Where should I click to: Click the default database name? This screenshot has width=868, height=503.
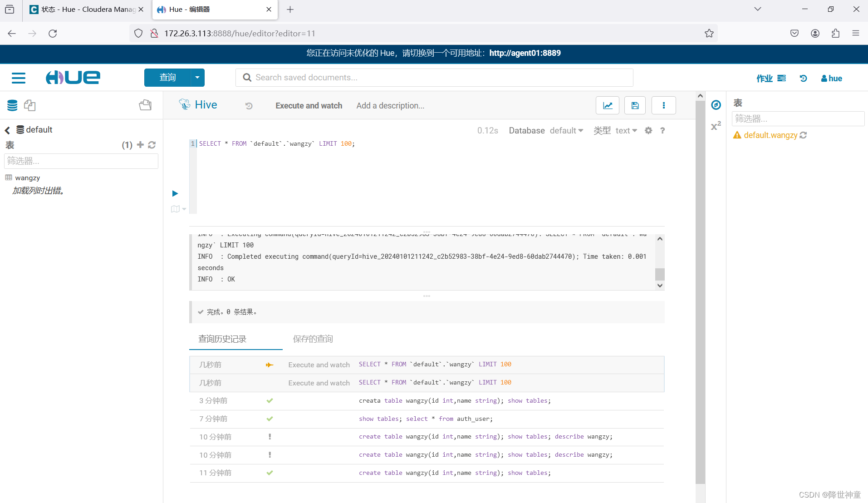tap(39, 130)
